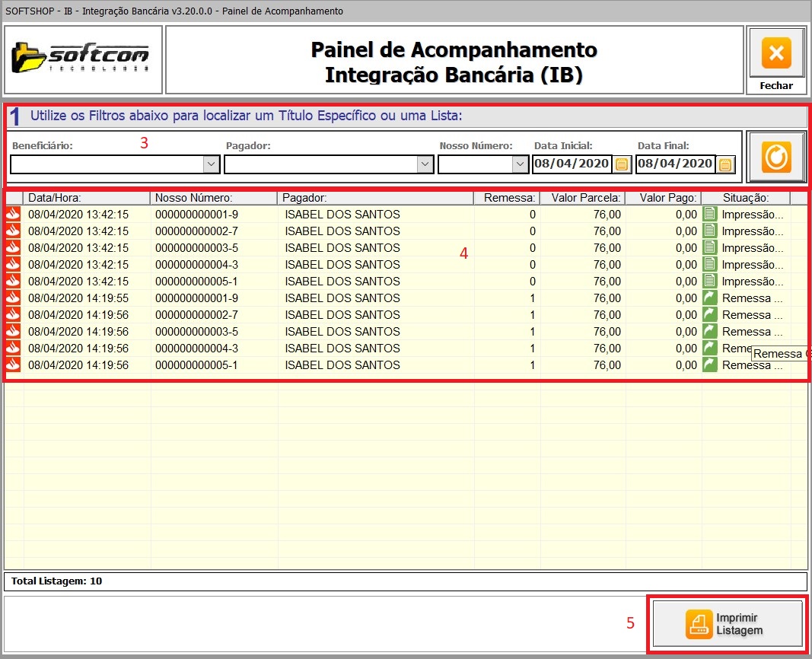Open the Data Final calendar picker
Viewport: 812px width, 659px height.
point(724,164)
